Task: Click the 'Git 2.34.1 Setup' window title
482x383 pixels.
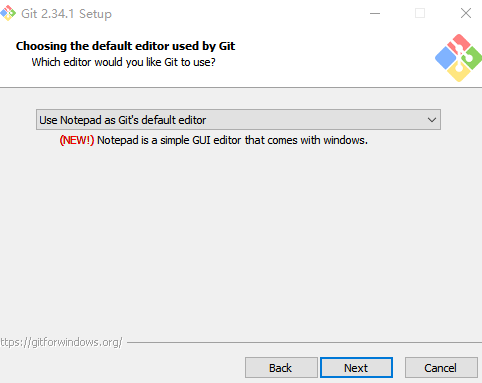Action: [66, 14]
